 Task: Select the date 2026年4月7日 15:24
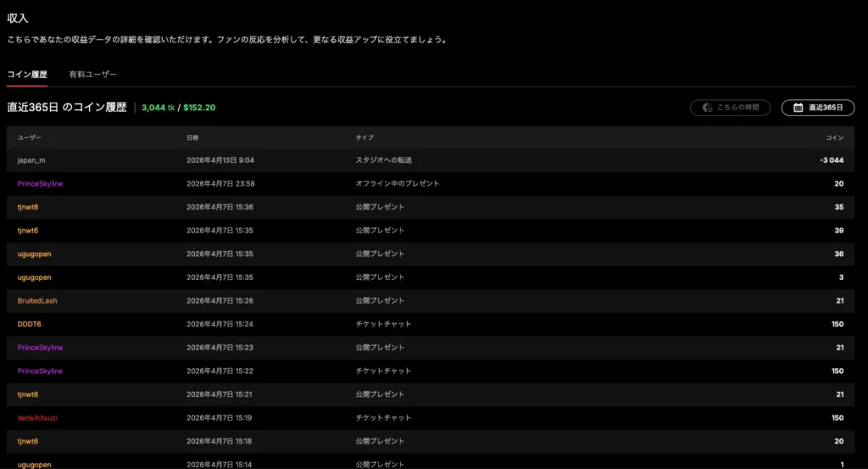coord(220,324)
